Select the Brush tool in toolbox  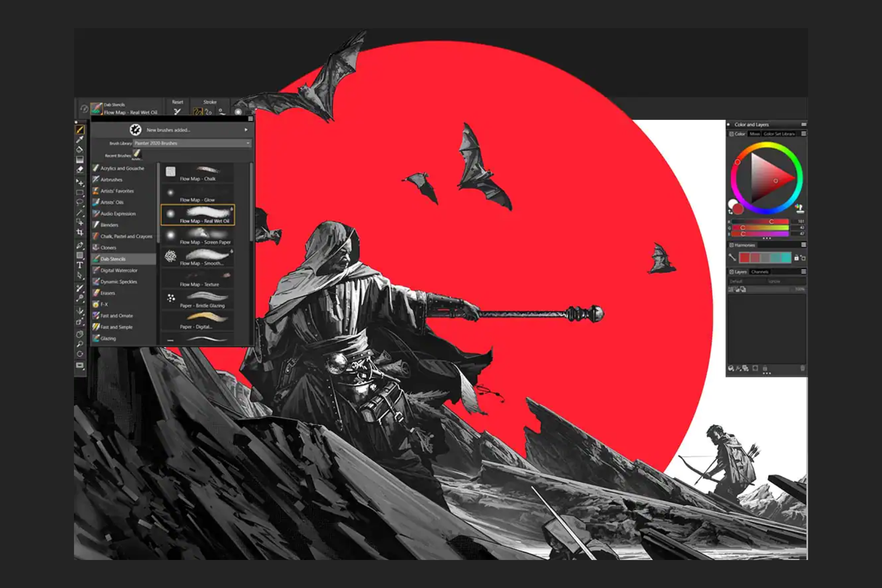[80, 130]
